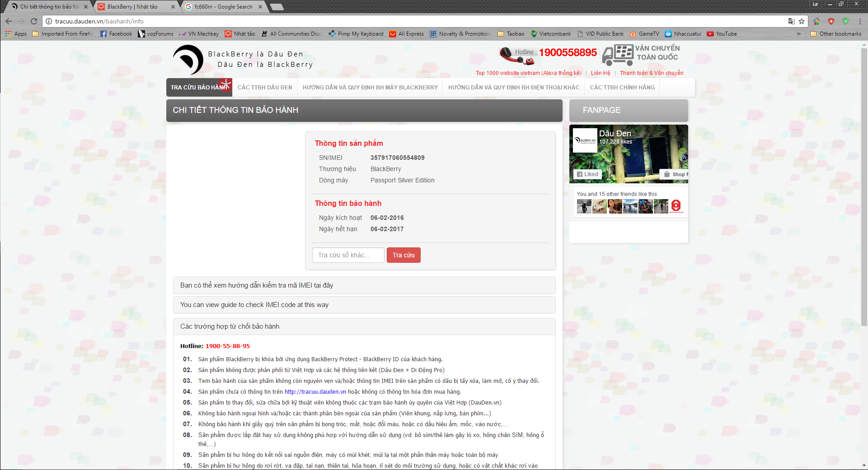This screenshot has width=868, height=470.
Task: Click the Dâu Đen logo in the header
Action: [188, 60]
